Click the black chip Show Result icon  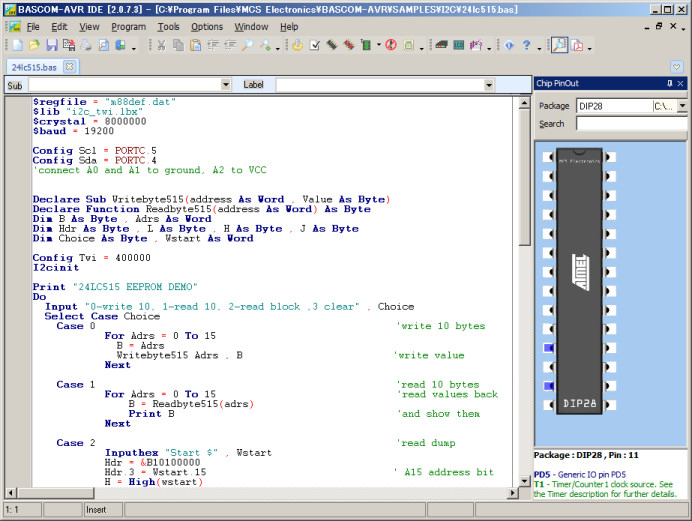(332, 45)
